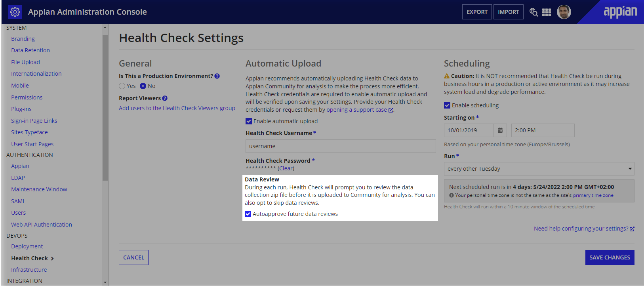Open Internationalization page
Screen dimensions: 644x286
pyautogui.click(x=36, y=74)
